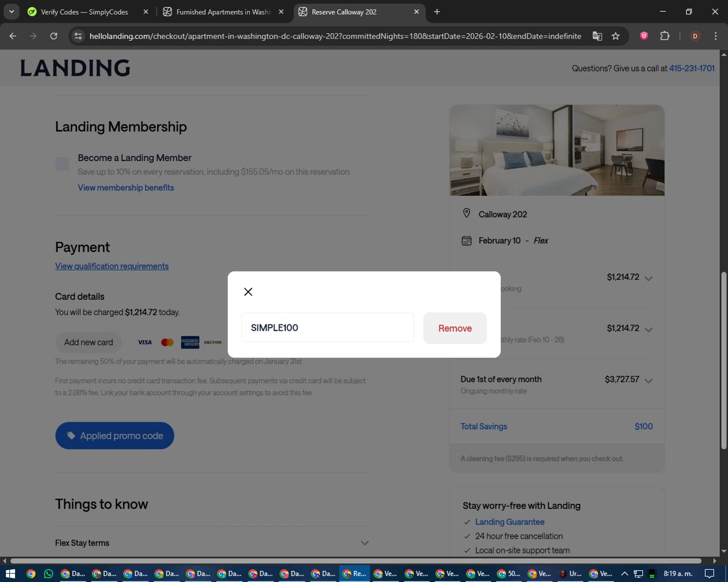Show hidden system tray icons
728x582 pixels.
625,574
